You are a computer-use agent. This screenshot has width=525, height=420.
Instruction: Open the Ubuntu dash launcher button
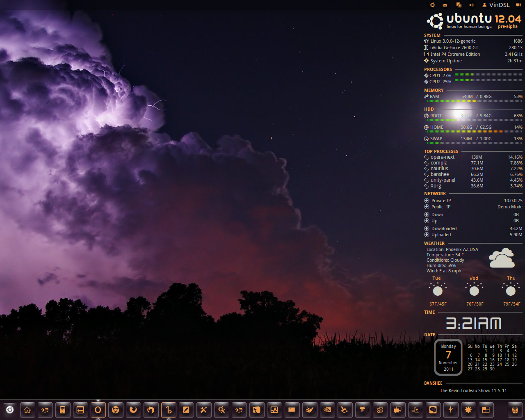point(10,410)
